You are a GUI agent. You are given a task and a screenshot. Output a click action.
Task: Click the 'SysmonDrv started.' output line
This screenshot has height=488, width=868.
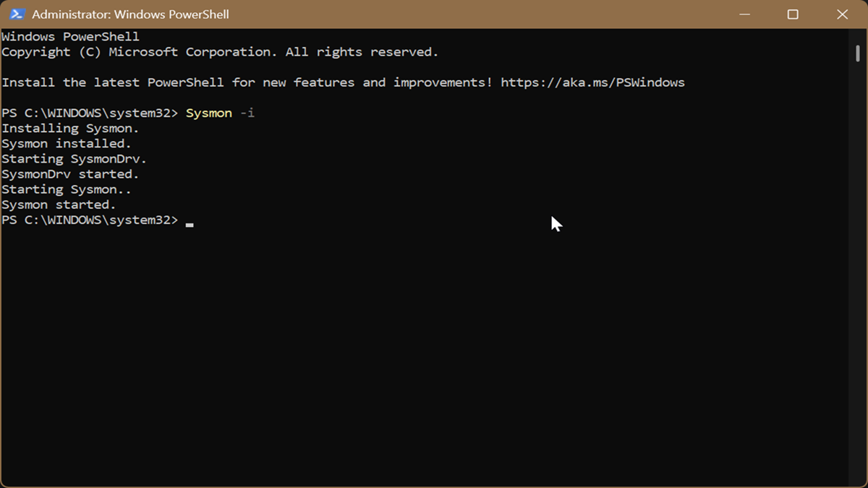coord(70,174)
